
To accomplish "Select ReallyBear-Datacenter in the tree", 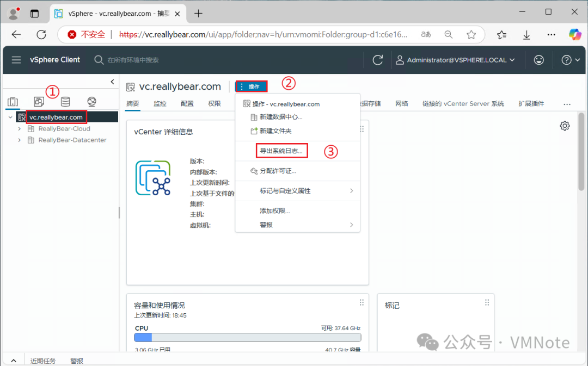I will coord(72,140).
